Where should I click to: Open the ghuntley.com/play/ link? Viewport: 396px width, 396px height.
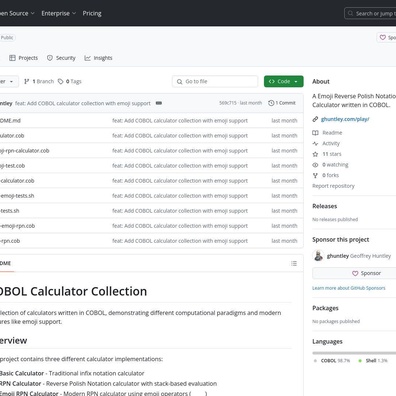[345, 119]
